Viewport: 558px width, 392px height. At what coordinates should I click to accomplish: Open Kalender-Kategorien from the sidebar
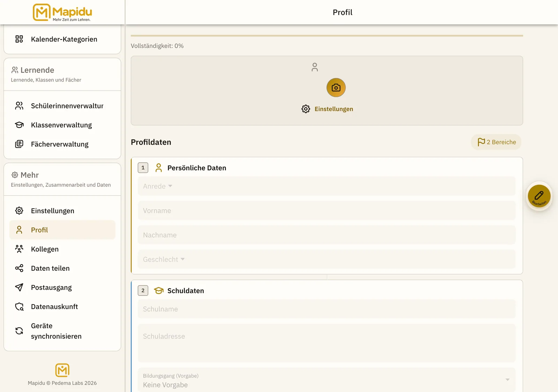(62, 39)
